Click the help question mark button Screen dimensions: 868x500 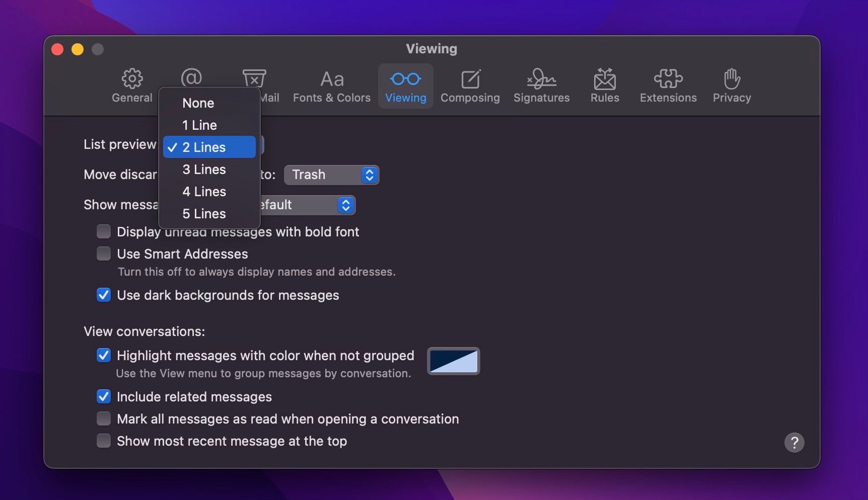point(794,443)
